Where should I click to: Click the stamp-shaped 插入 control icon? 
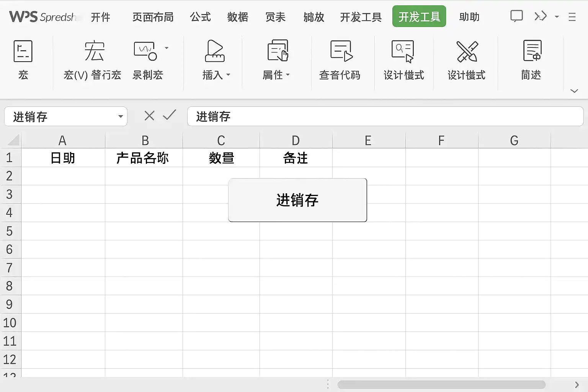tap(214, 51)
